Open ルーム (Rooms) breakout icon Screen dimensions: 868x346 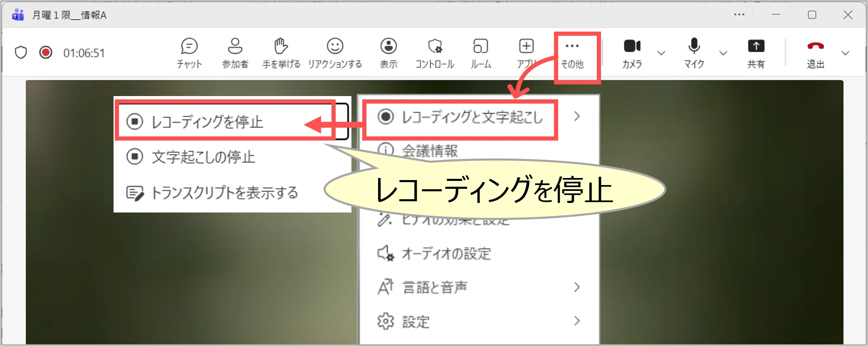point(481,53)
